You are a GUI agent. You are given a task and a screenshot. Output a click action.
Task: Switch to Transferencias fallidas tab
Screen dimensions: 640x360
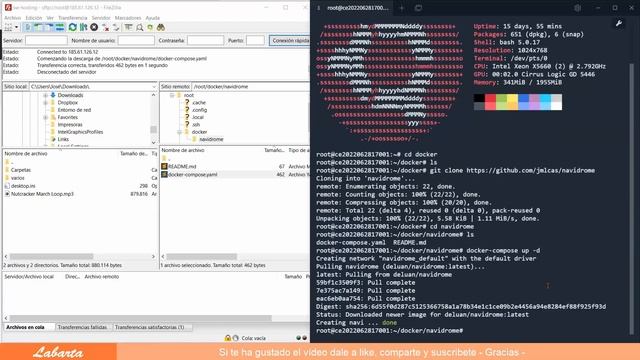82,327
